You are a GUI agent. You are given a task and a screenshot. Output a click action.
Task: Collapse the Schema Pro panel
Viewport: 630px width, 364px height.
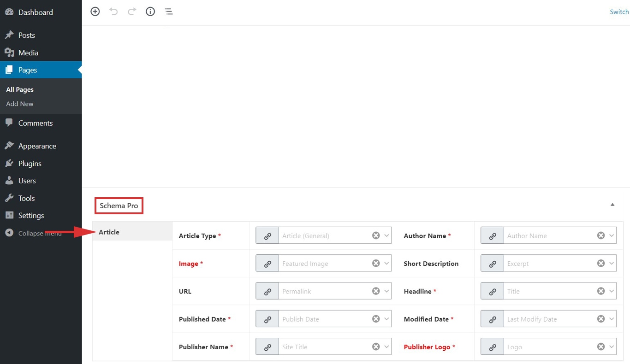coord(612,204)
